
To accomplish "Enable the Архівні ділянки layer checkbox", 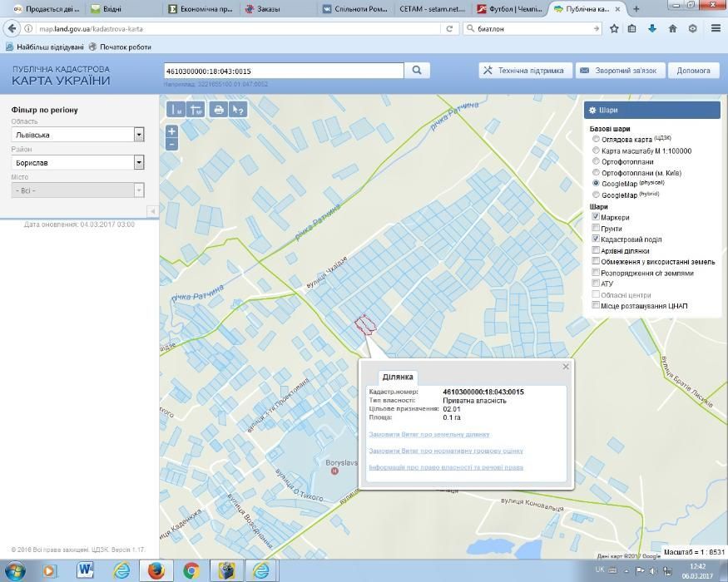I will point(596,250).
